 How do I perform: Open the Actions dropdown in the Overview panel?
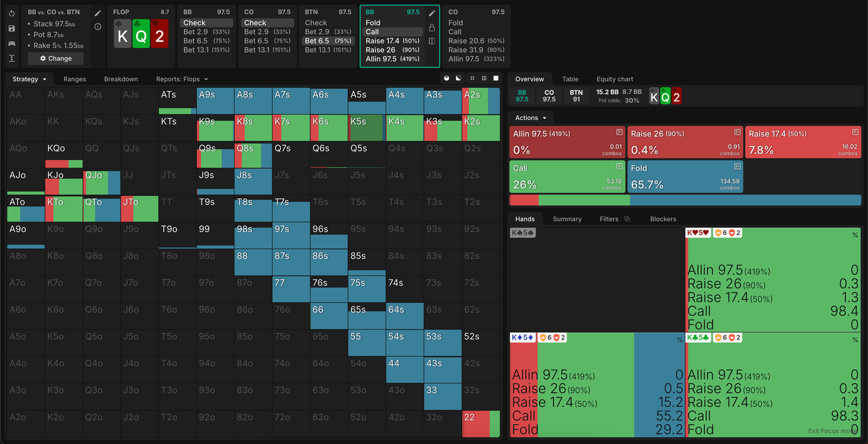point(531,118)
